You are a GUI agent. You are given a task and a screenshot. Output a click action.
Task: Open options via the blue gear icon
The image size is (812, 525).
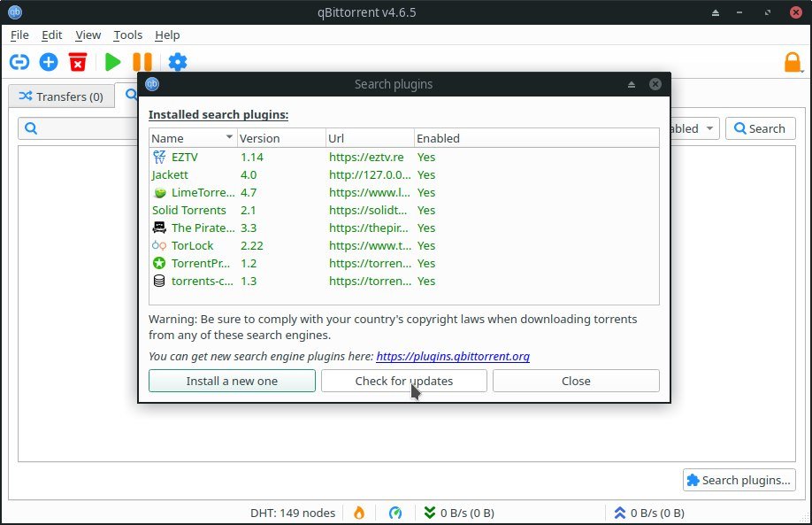(x=178, y=62)
